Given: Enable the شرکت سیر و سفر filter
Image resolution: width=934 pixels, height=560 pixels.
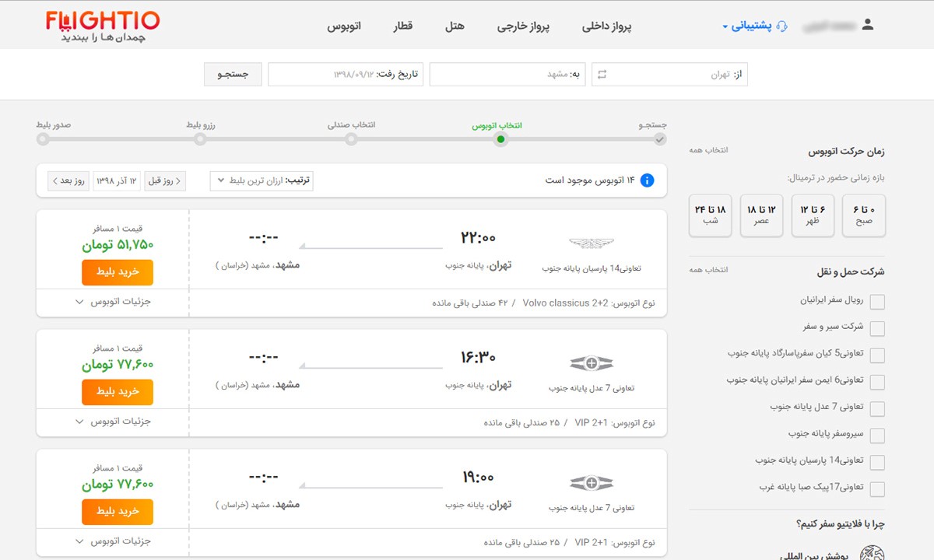Looking at the screenshot, I should (877, 328).
